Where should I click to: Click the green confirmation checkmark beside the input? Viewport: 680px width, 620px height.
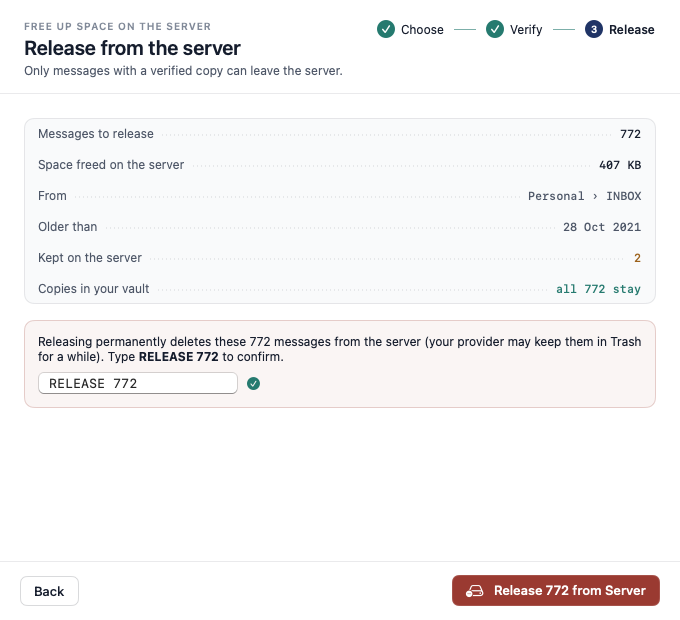(x=253, y=383)
